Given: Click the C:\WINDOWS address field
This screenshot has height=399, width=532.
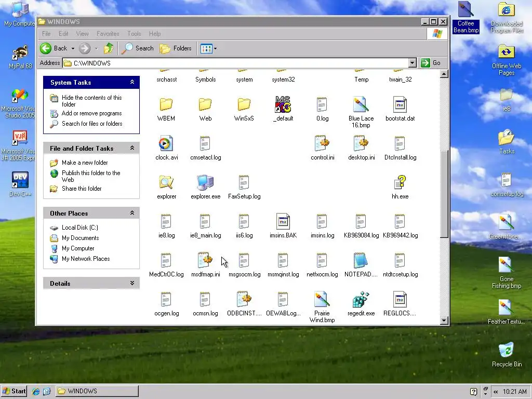Looking at the screenshot, I should tap(236, 63).
